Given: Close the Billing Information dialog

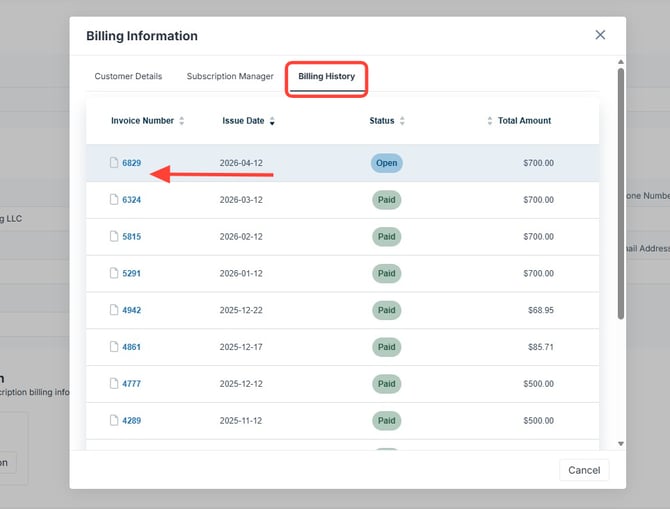Looking at the screenshot, I should coord(600,35).
